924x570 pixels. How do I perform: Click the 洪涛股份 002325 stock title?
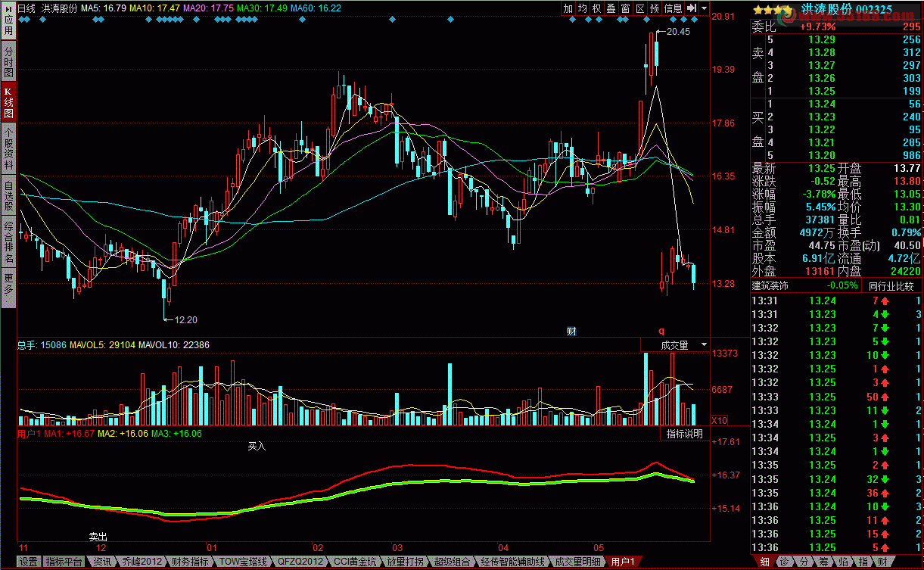tap(847, 9)
